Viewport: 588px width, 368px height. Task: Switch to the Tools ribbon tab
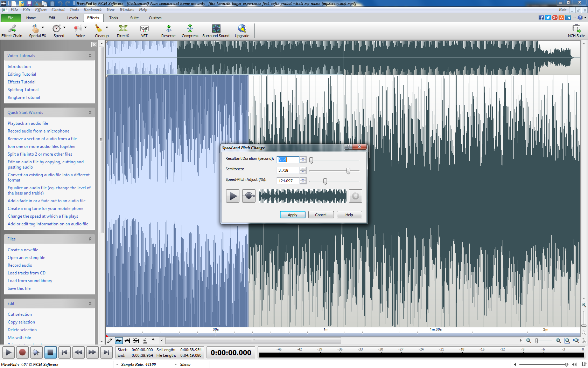113,18
